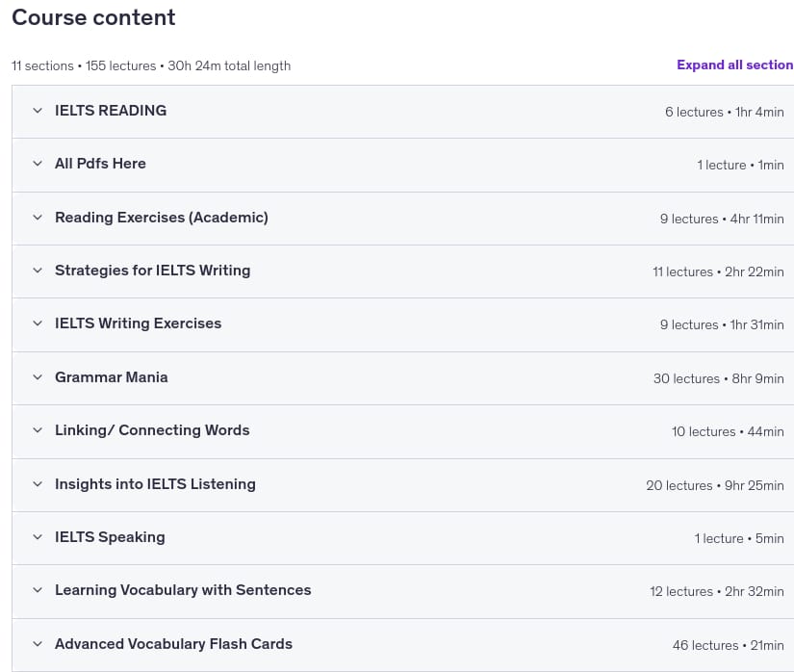Select Linking/ Connecting Words title

(x=152, y=430)
